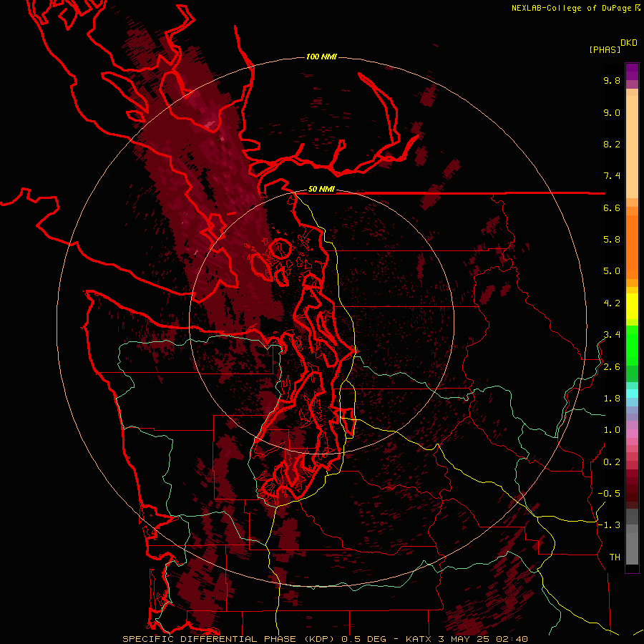Screen dimensions: 644x644
Task: Select the 3.4 scale label
Action: pos(612,335)
